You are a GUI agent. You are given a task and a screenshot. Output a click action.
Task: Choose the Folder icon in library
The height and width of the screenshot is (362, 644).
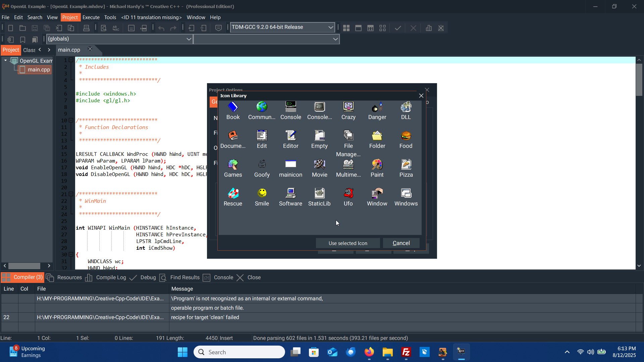pos(377,136)
